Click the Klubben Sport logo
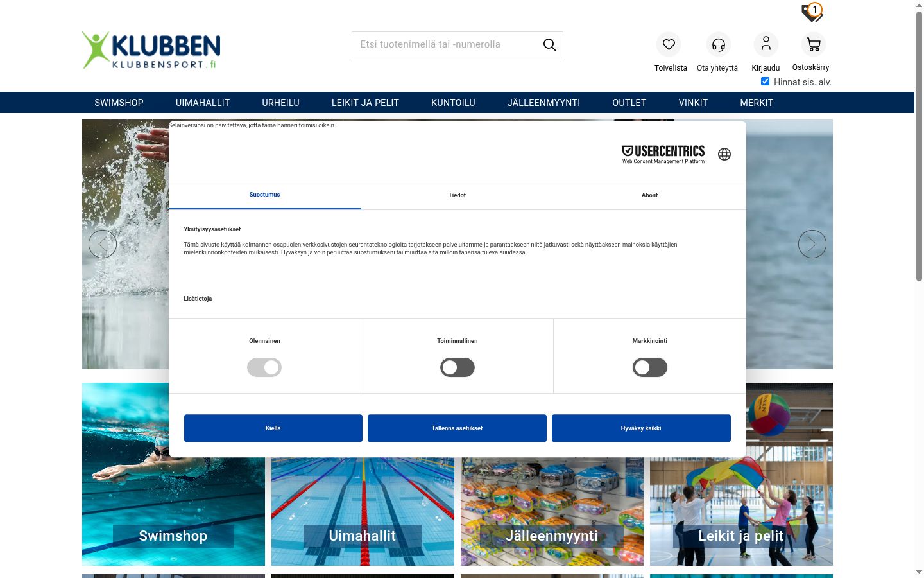Image resolution: width=924 pixels, height=578 pixels. point(151,50)
